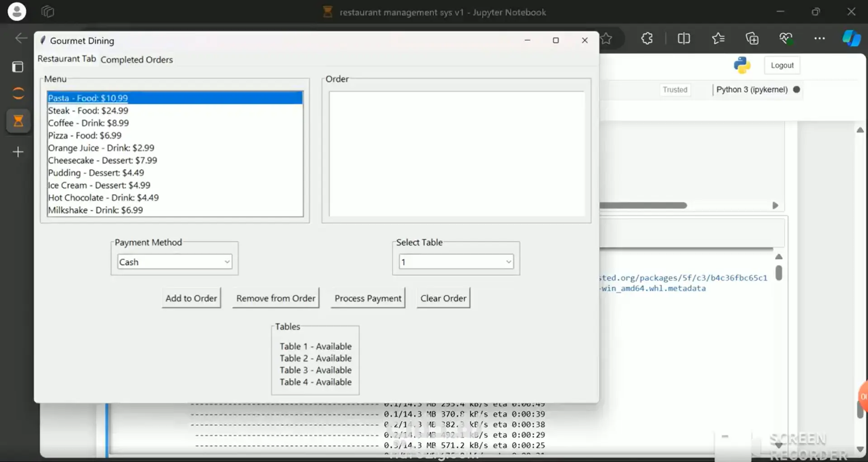868x462 pixels.
Task: Switch to the Completed Orders tab
Action: 137,60
